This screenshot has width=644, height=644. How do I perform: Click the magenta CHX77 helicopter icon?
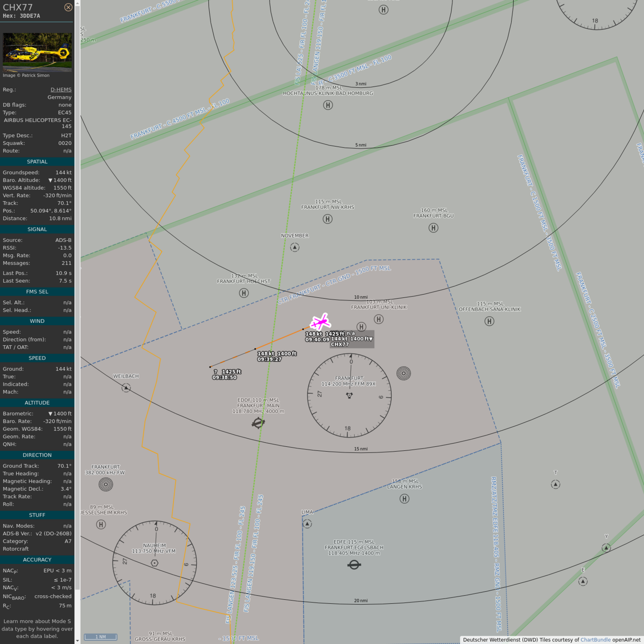(321, 322)
